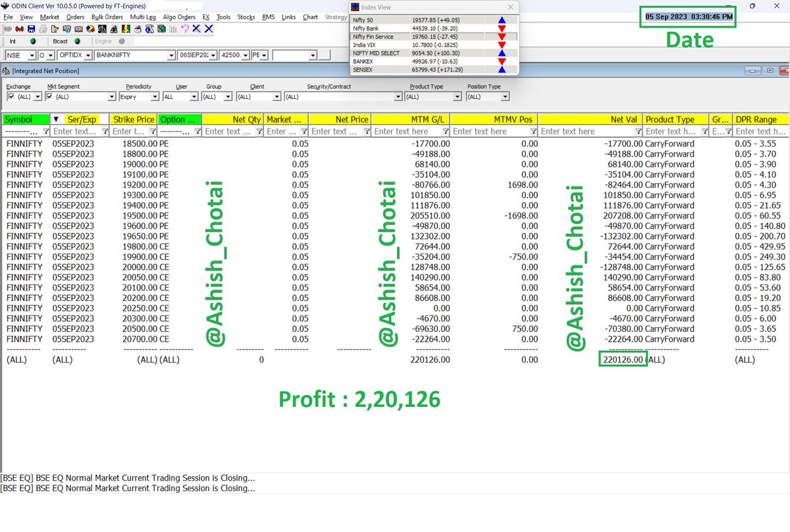Click the filter icon in Net Val column

(638, 131)
